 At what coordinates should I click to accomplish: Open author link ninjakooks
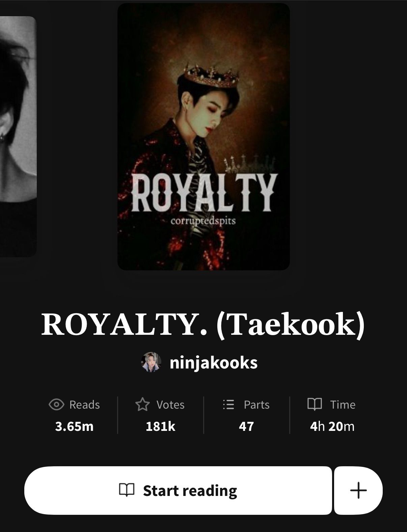tap(214, 363)
